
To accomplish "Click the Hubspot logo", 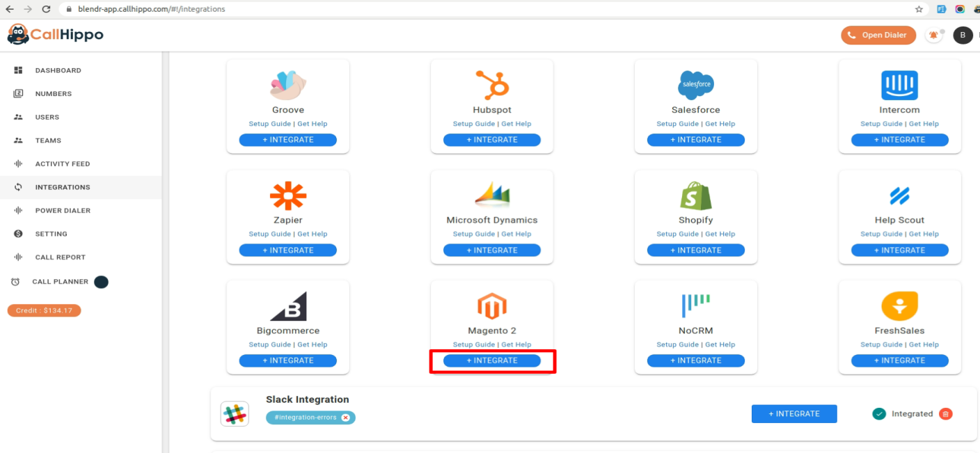I will coord(492,85).
